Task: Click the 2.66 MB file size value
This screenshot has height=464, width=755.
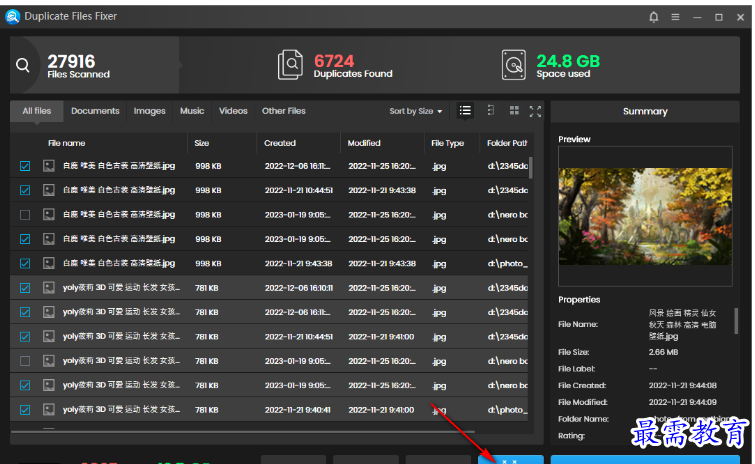Action: (x=663, y=352)
